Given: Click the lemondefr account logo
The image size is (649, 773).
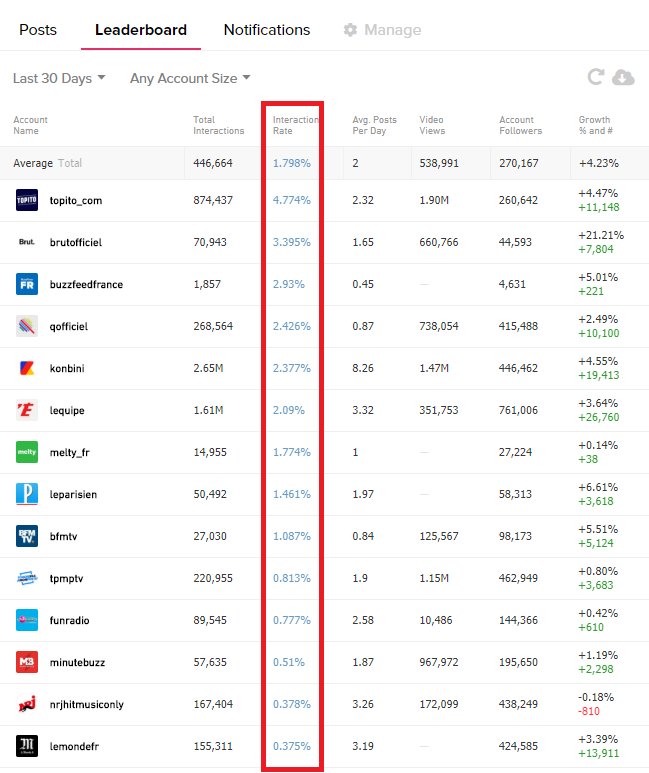Looking at the screenshot, I should click(x=27, y=746).
